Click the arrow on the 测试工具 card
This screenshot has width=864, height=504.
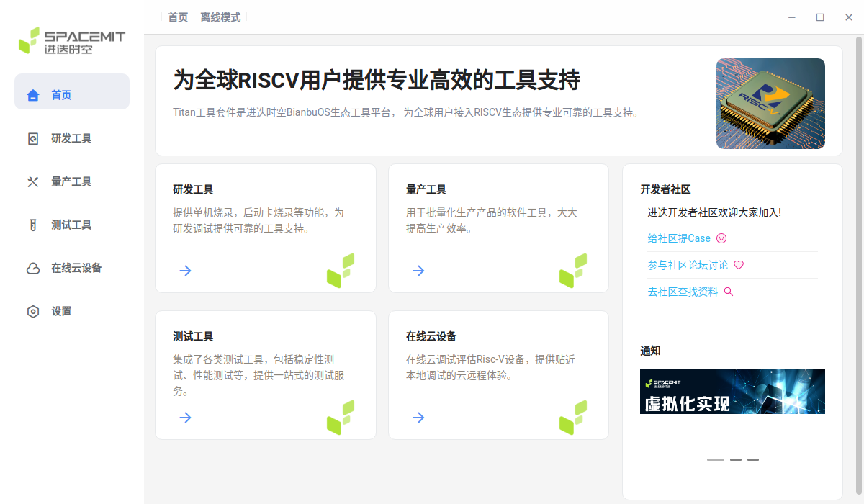[x=186, y=418]
